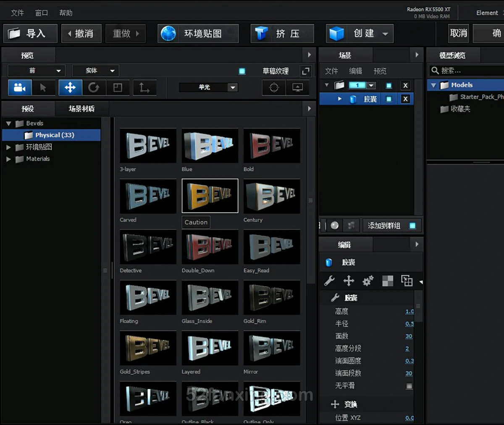The image size is (504, 425).
Task: Click the 取消 cancel button
Action: [x=459, y=33]
